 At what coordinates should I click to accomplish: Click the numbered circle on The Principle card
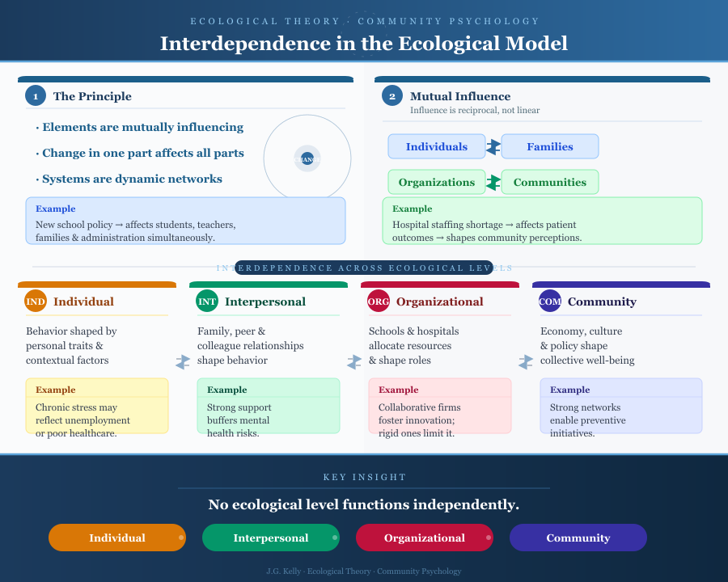(x=36, y=95)
